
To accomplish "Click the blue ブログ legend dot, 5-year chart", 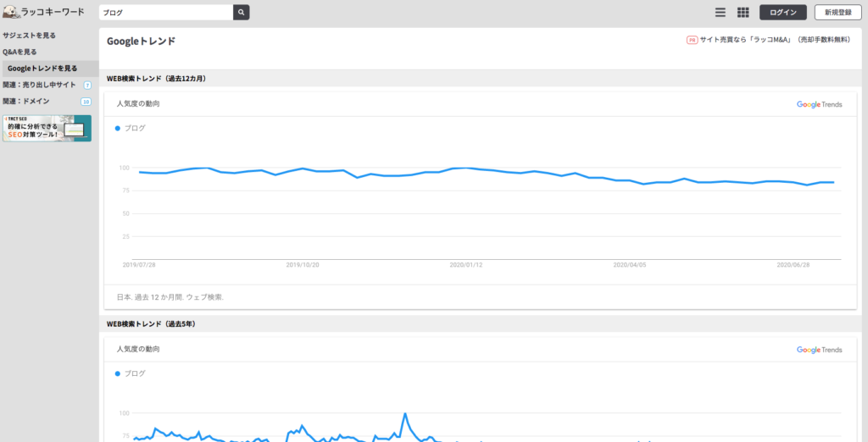I will click(x=118, y=373).
